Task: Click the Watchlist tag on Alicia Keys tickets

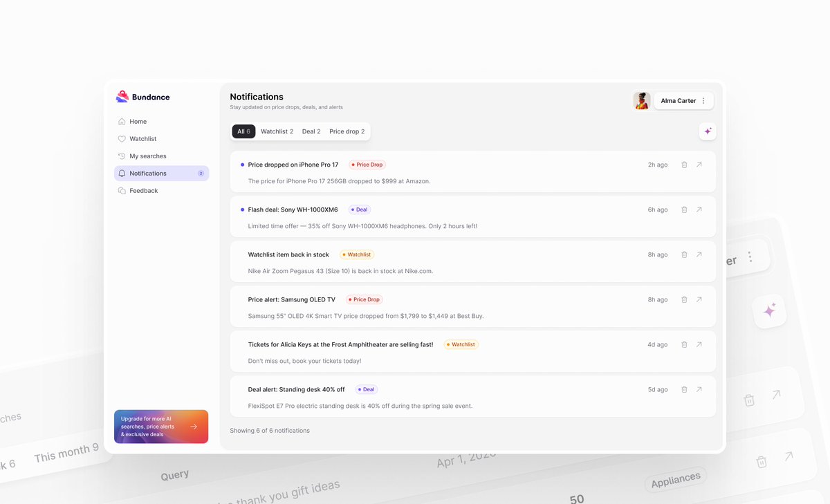Action: [461, 344]
